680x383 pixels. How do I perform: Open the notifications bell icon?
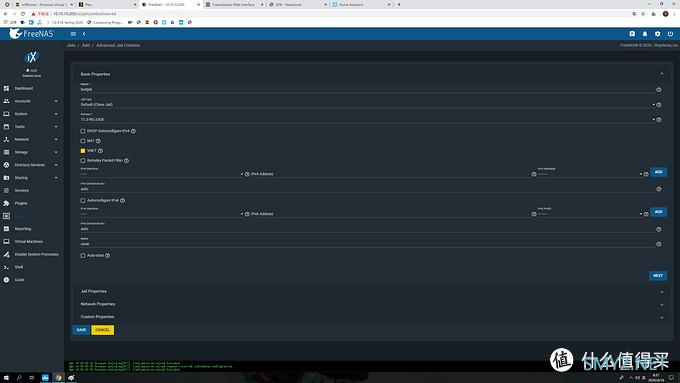(x=645, y=34)
